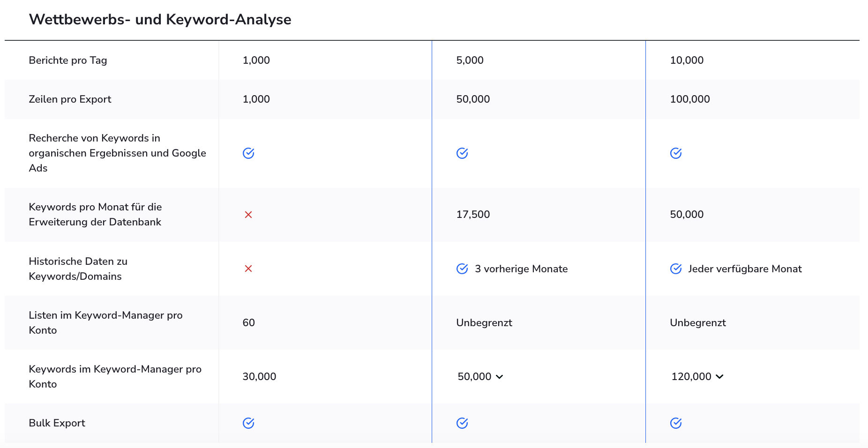The height and width of the screenshot is (448, 868).
Task: Click Keywords pro Monat für die Erweiterung label
Action: click(x=96, y=215)
